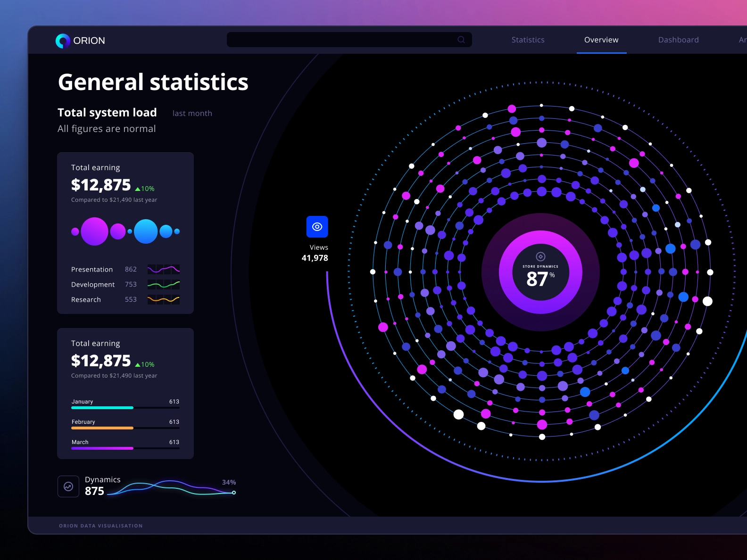Click the blue Views eye icon
The height and width of the screenshot is (560, 747).
(317, 227)
